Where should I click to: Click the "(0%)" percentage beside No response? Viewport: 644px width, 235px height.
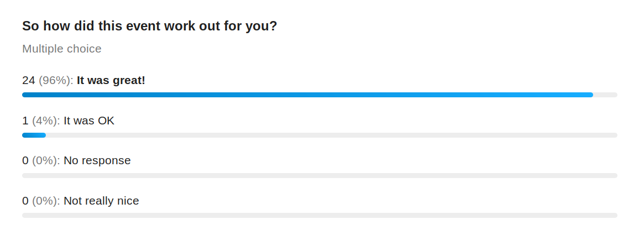pos(46,161)
